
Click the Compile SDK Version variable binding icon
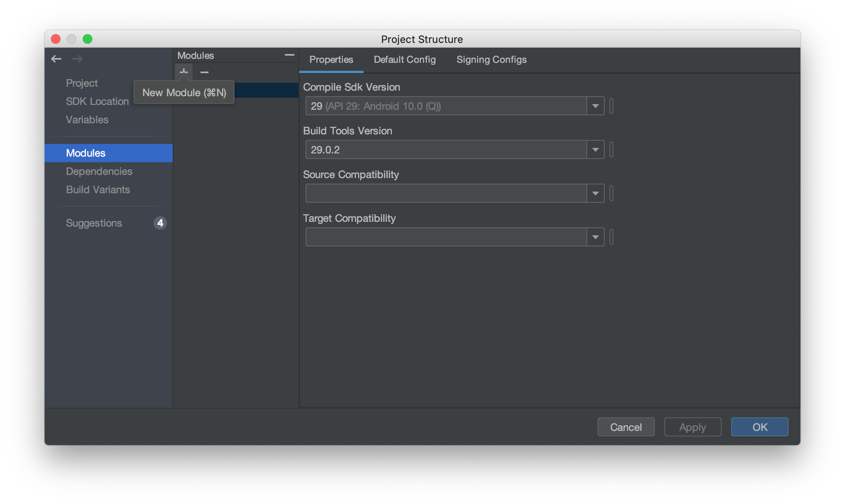coord(611,106)
